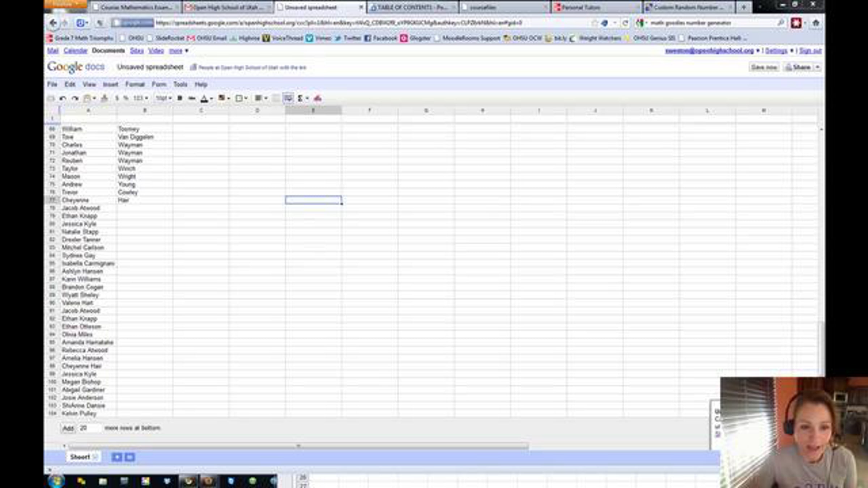Viewport: 868px width, 488px height.
Task: Format as percent icon
Action: [126, 98]
